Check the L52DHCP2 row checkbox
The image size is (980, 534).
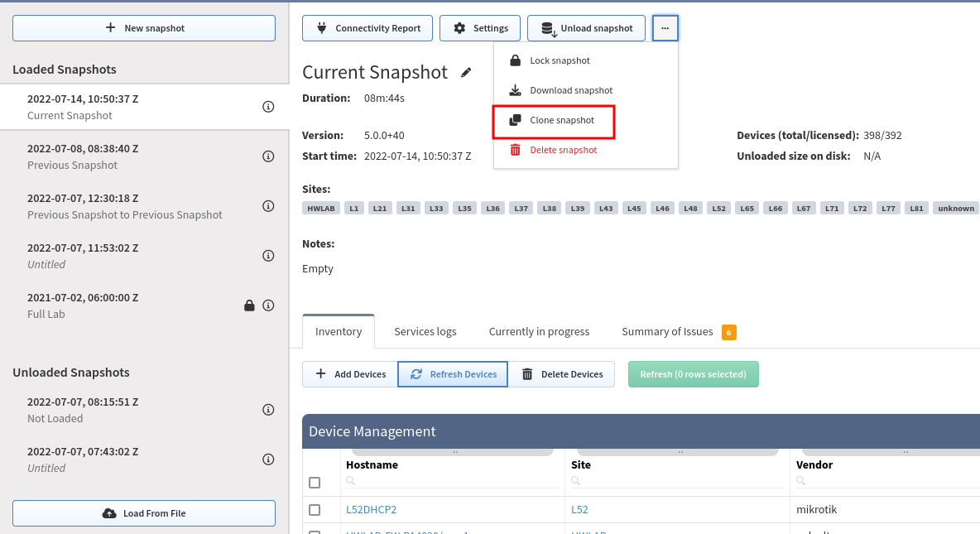click(x=315, y=510)
